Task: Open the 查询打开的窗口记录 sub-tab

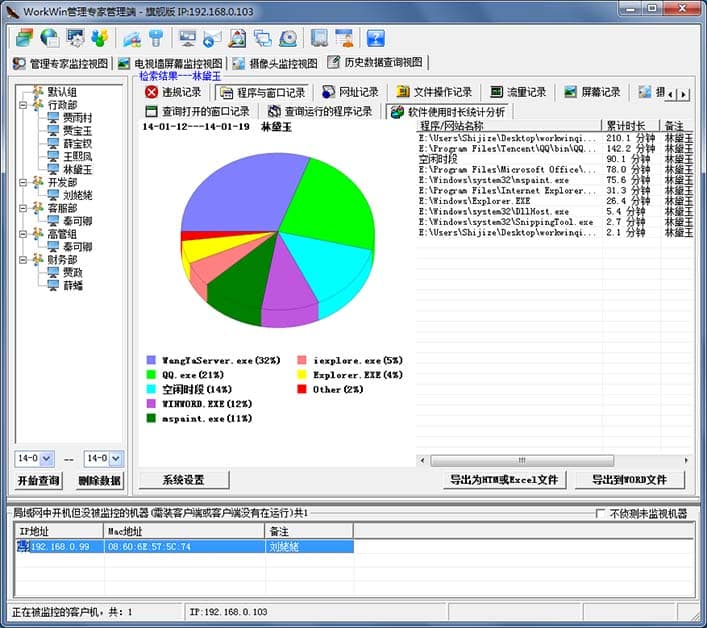Action: click(x=197, y=111)
